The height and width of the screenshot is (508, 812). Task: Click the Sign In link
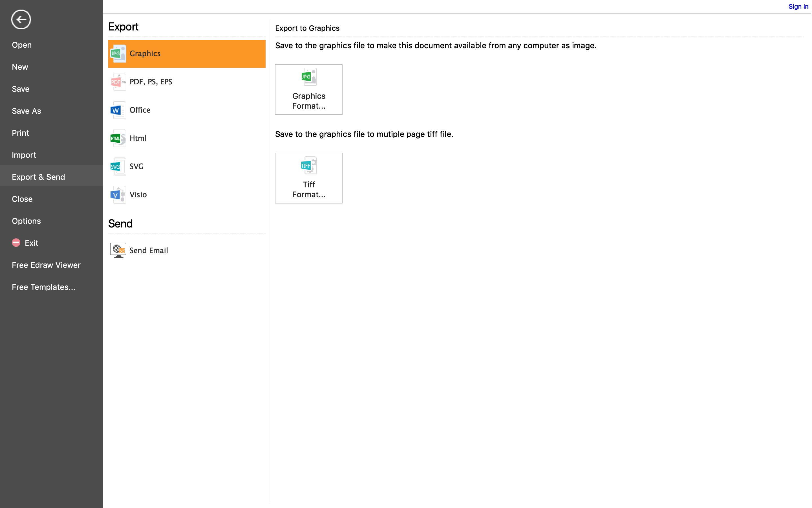click(x=798, y=7)
